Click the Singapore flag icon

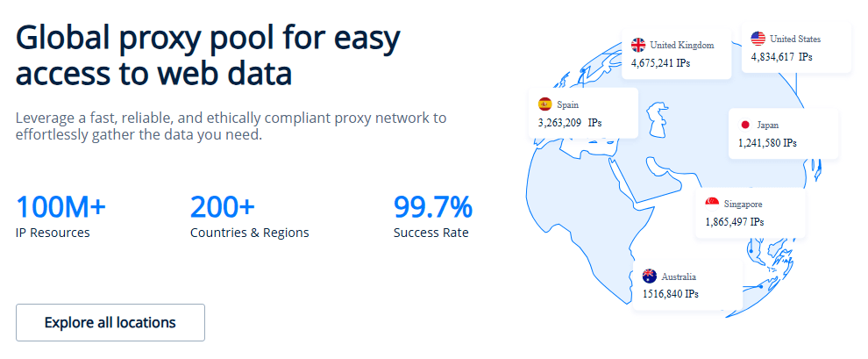(713, 204)
